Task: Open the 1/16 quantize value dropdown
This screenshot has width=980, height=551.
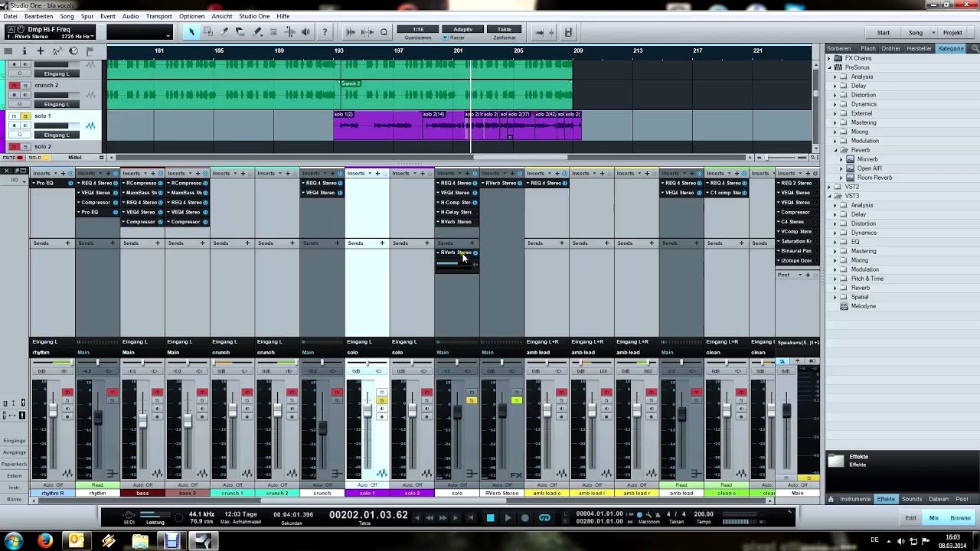Action: [x=418, y=30]
